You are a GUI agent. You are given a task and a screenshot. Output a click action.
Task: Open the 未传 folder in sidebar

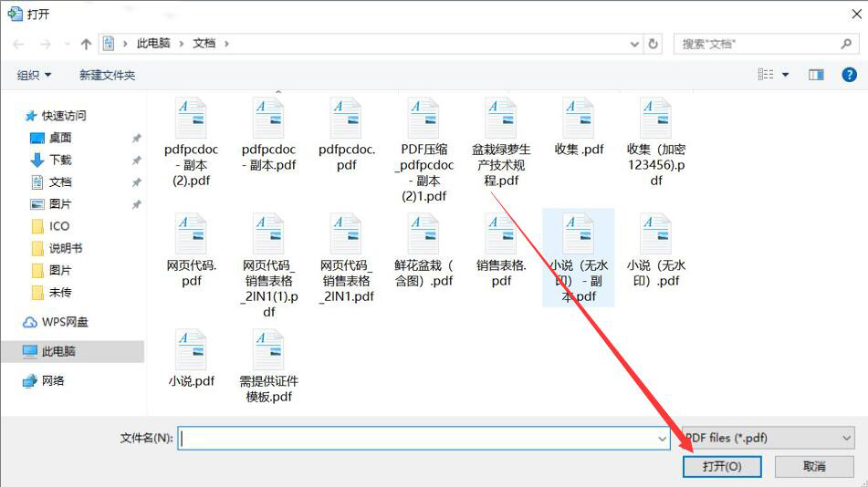pyautogui.click(x=51, y=293)
